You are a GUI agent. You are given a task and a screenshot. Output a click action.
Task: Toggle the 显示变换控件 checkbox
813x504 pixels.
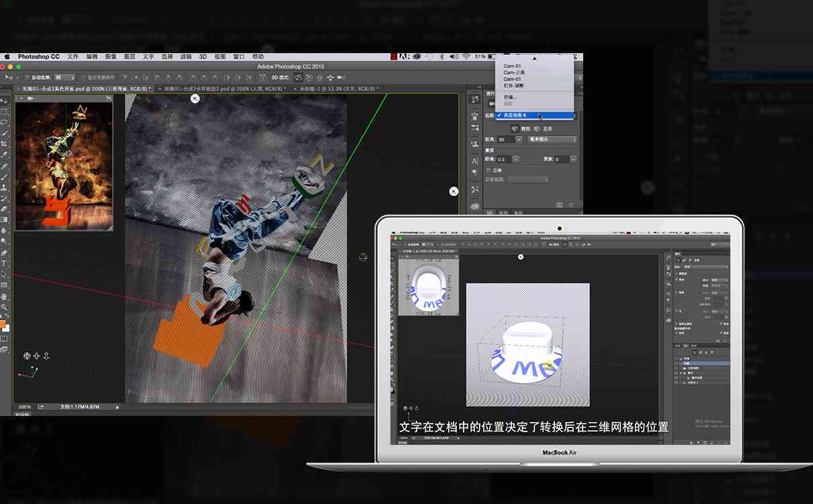(x=83, y=77)
